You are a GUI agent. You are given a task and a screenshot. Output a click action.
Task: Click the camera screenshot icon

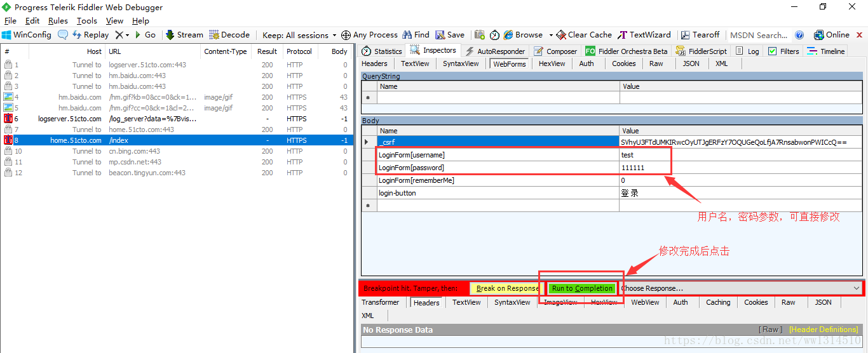(x=479, y=35)
